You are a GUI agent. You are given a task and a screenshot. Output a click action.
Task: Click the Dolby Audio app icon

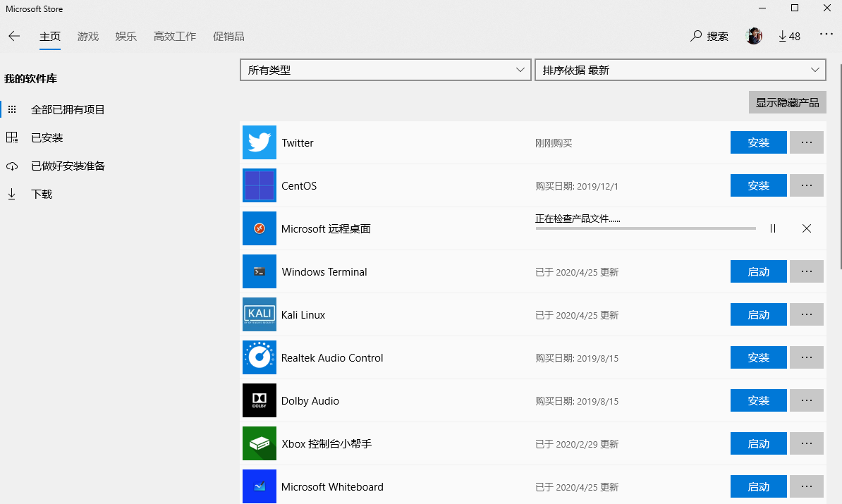260,400
